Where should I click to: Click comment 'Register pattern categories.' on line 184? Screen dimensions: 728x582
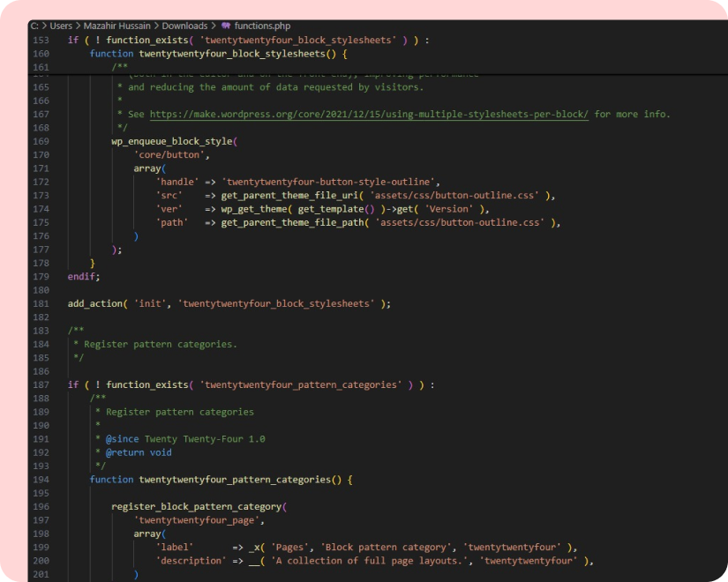tap(161, 345)
